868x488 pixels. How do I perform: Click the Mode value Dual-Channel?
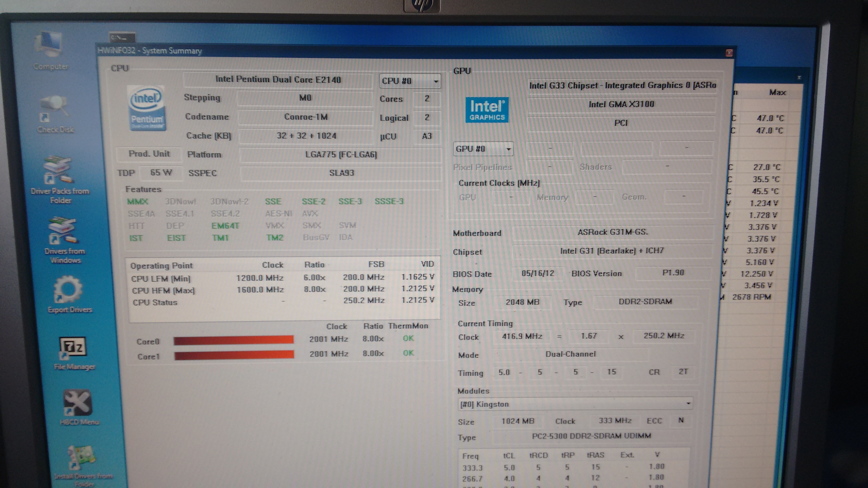[570, 354]
